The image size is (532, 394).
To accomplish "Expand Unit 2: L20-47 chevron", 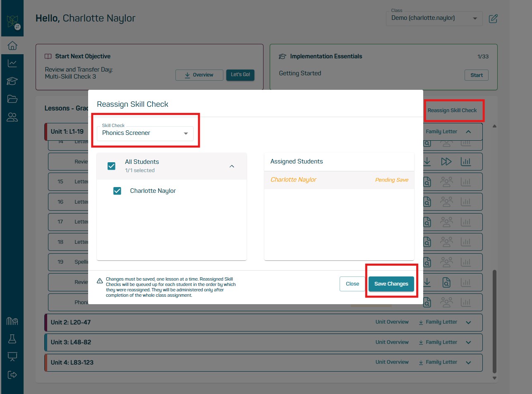I will click(x=468, y=322).
